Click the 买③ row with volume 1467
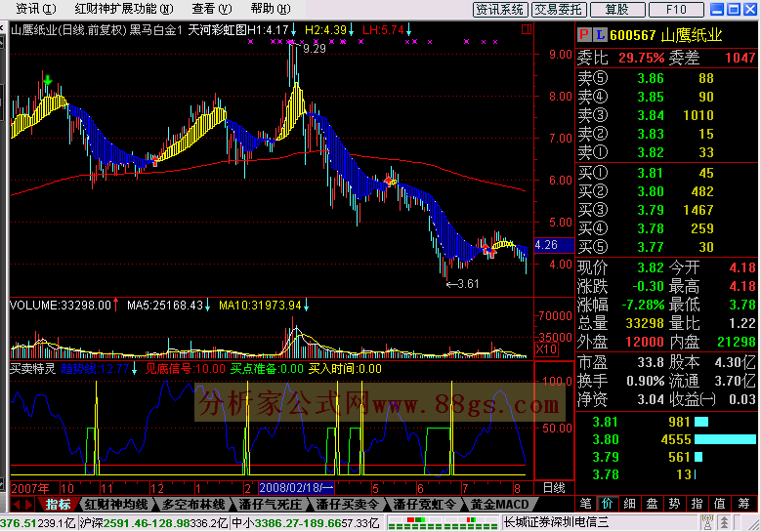Image resolution: width=761 pixels, height=532 pixels. point(666,210)
